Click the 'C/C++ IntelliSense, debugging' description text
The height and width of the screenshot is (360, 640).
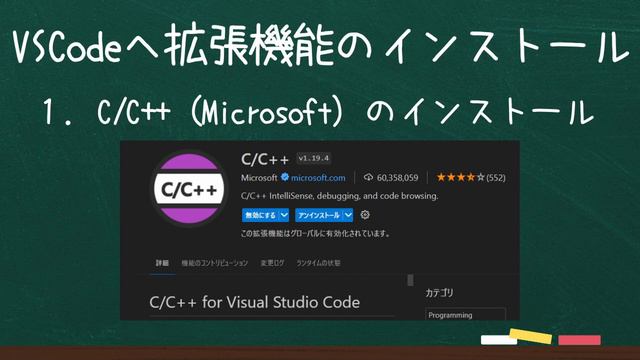pyautogui.click(x=339, y=196)
